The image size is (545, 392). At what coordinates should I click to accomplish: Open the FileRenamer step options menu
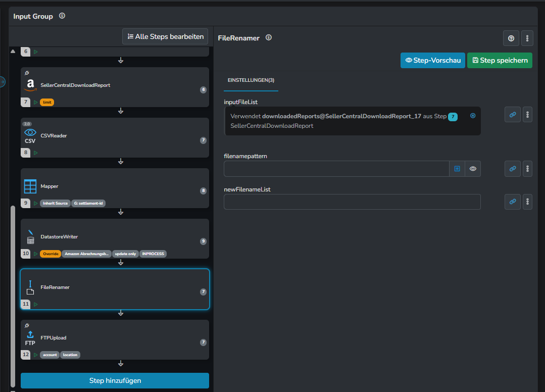[x=527, y=38]
